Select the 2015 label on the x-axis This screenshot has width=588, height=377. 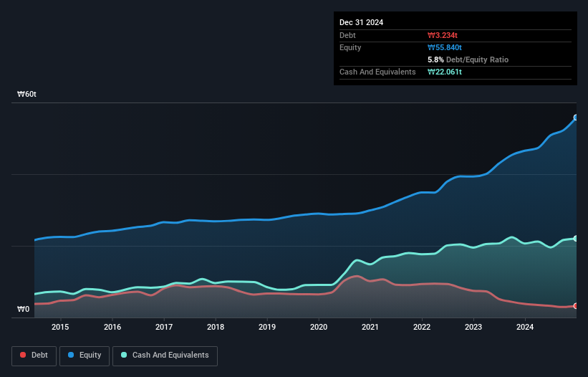60,327
